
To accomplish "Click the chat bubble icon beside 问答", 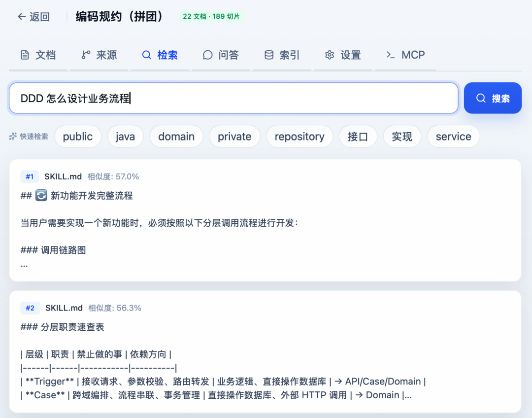I will 208,55.
